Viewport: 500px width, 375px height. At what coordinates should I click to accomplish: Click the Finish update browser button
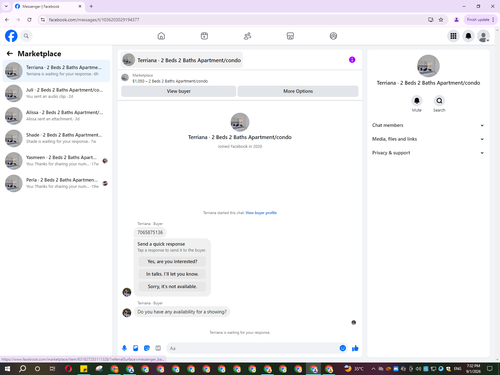[480, 20]
